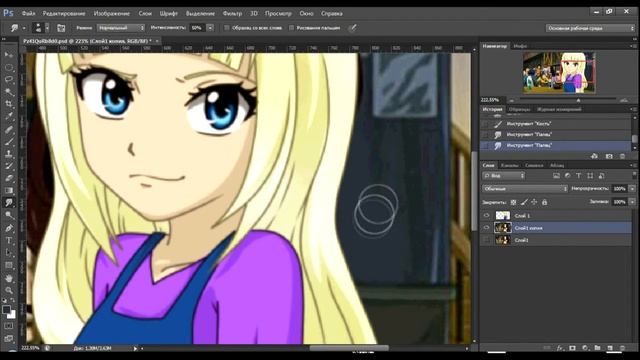This screenshot has height=360, width=640.
Task: Open the 'Изображение' menu
Action: pos(111,13)
